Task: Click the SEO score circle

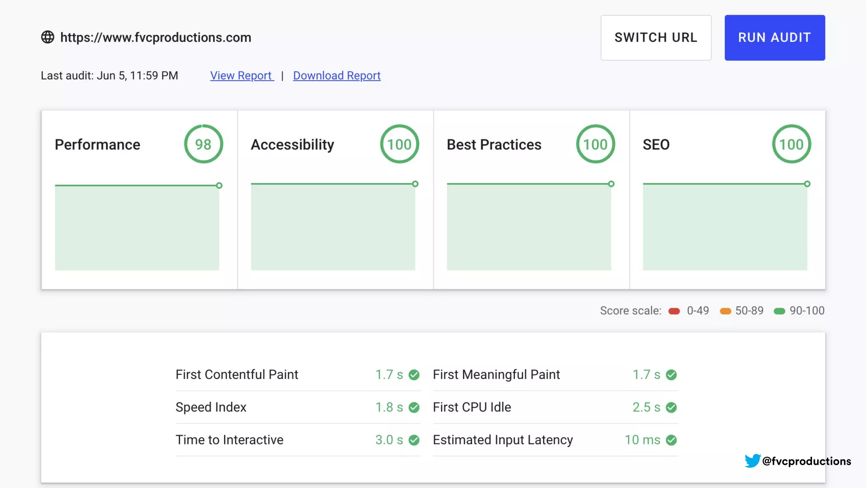Action: [x=791, y=144]
